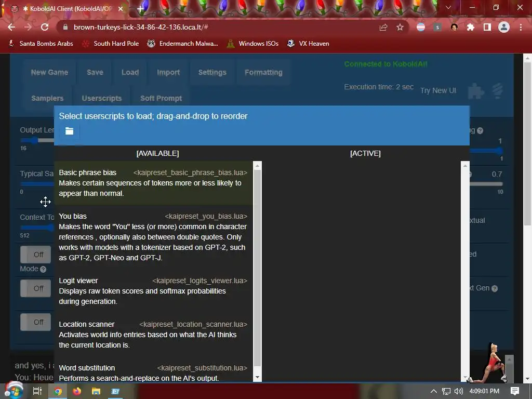The image size is (532, 399).
Task: Open the Santa Bombs Arabs bookmark
Action: click(41, 44)
